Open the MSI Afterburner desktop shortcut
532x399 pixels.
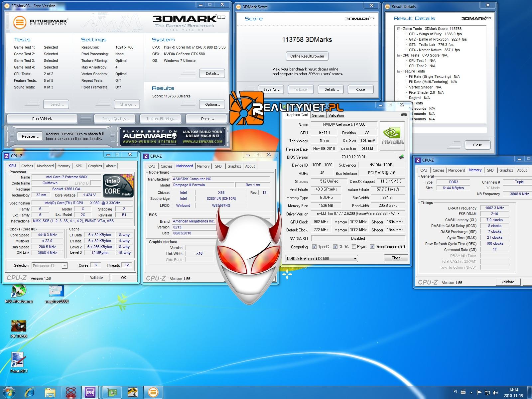click(x=19, y=293)
